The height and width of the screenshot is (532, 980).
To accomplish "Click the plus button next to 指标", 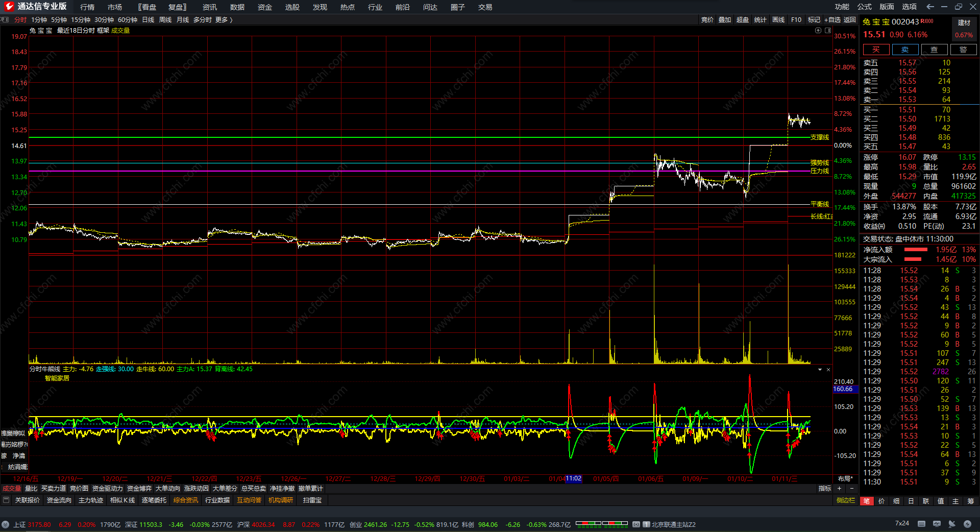I will pos(839,489).
